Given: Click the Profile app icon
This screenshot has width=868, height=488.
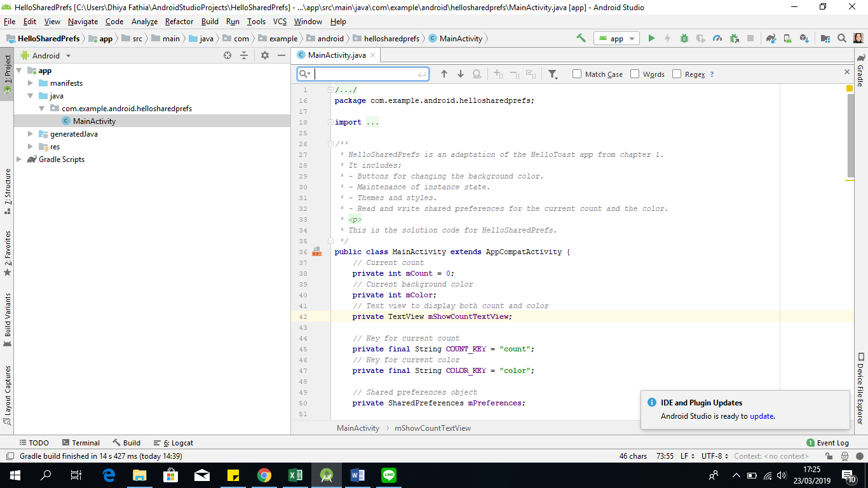Looking at the screenshot, I should point(717,38).
